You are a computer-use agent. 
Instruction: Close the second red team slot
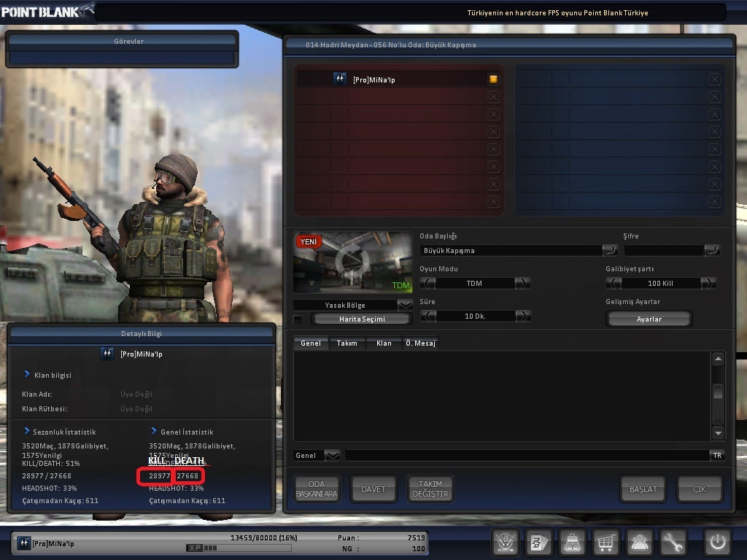coord(494,97)
